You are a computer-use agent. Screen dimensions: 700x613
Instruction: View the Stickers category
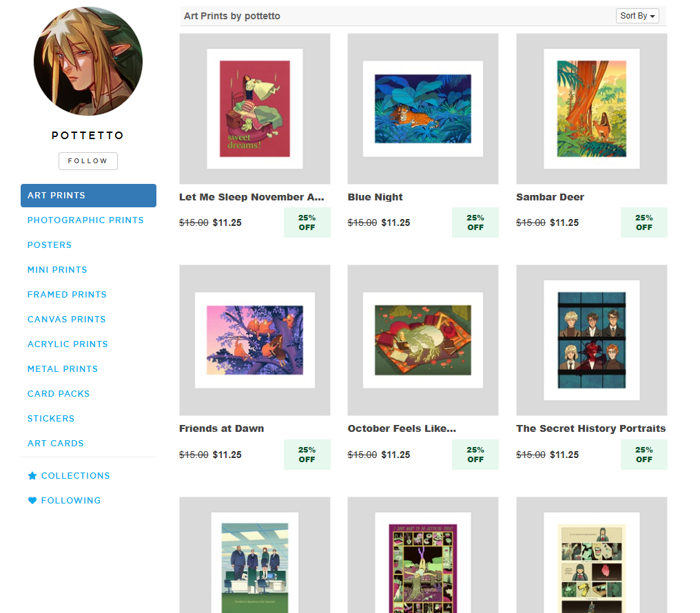(51, 419)
